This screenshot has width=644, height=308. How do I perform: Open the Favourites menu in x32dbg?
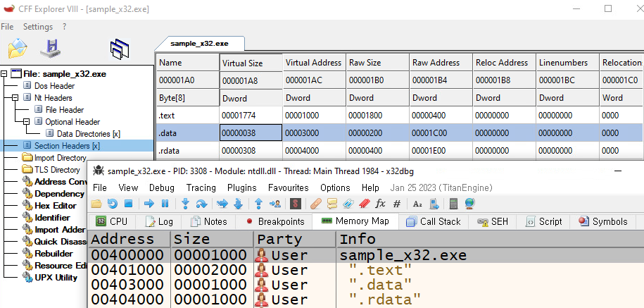click(x=289, y=188)
